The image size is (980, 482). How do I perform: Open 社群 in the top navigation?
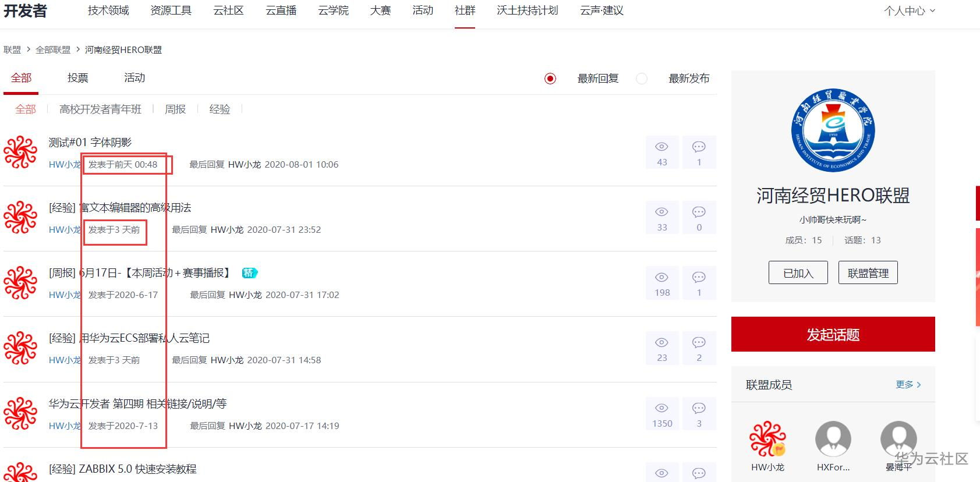point(465,10)
